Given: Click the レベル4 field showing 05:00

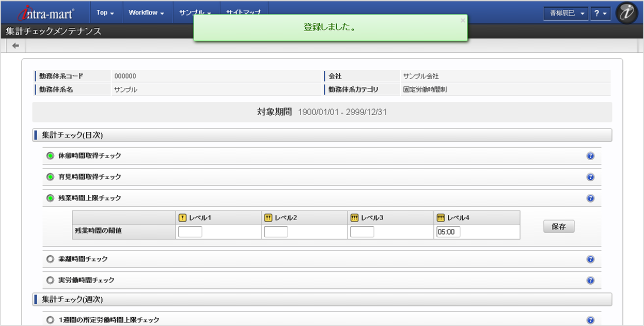Looking at the screenshot, I should coord(448,232).
